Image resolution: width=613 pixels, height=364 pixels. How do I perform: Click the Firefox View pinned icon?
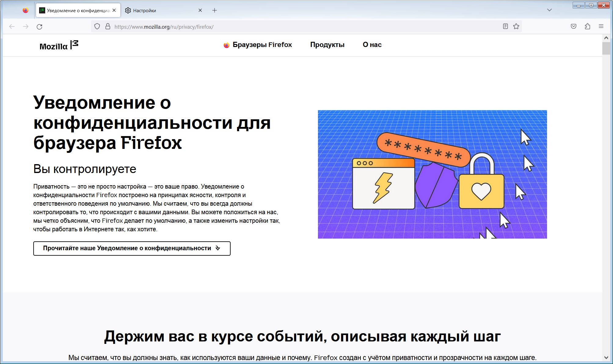[x=26, y=10]
